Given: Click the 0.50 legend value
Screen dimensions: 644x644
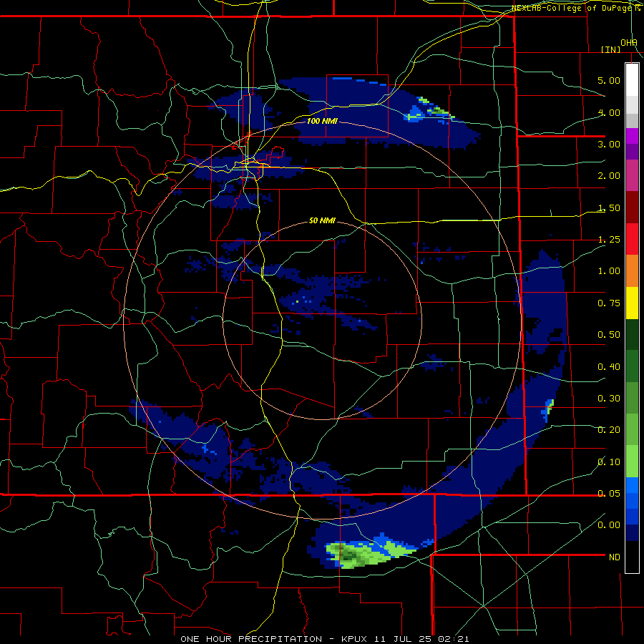Looking at the screenshot, I should point(609,335).
